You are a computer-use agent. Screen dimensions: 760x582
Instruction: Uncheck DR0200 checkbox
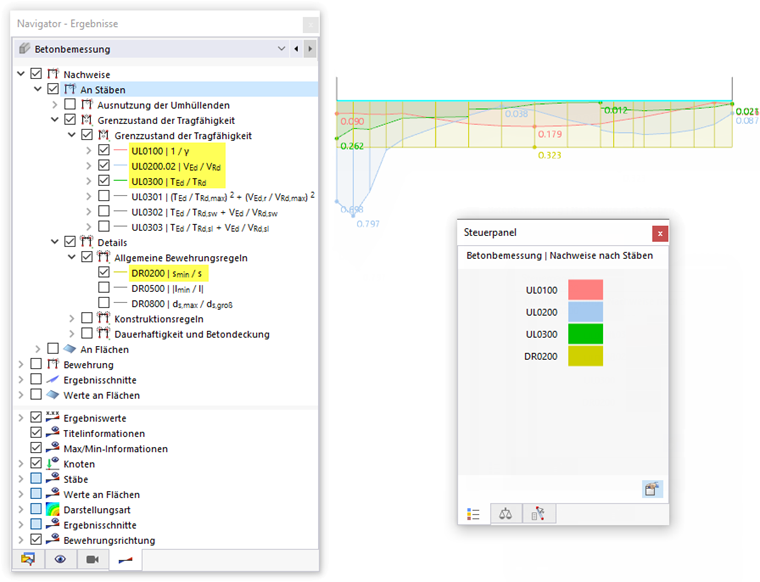tap(104, 272)
